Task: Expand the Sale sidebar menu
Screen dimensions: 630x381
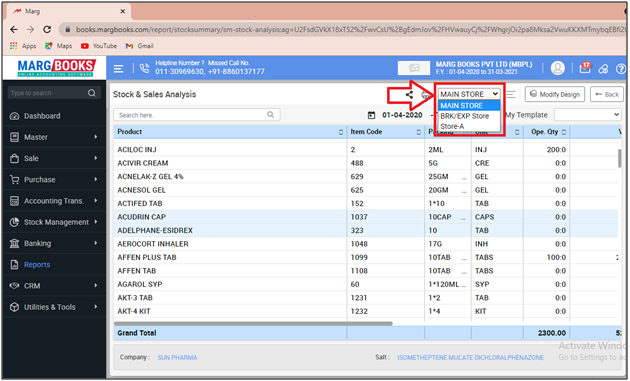Action: 54,158
